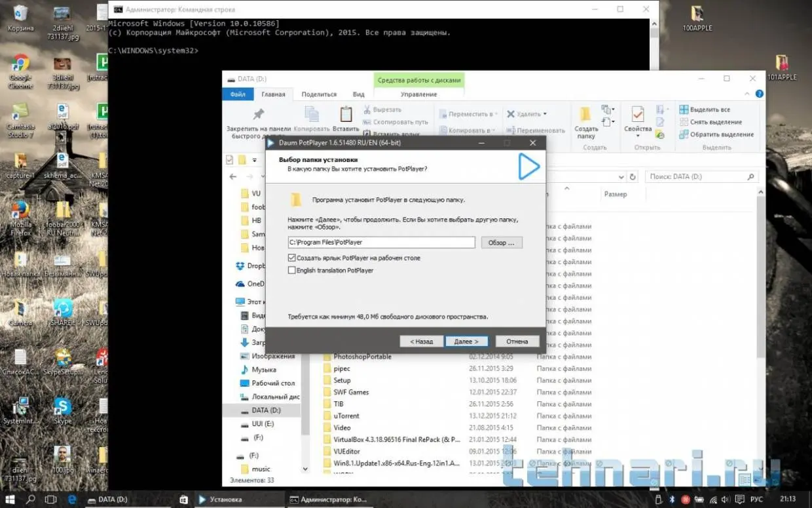Click Task View icon on taskbar
Screen dimensions: 812x508
coord(50,499)
